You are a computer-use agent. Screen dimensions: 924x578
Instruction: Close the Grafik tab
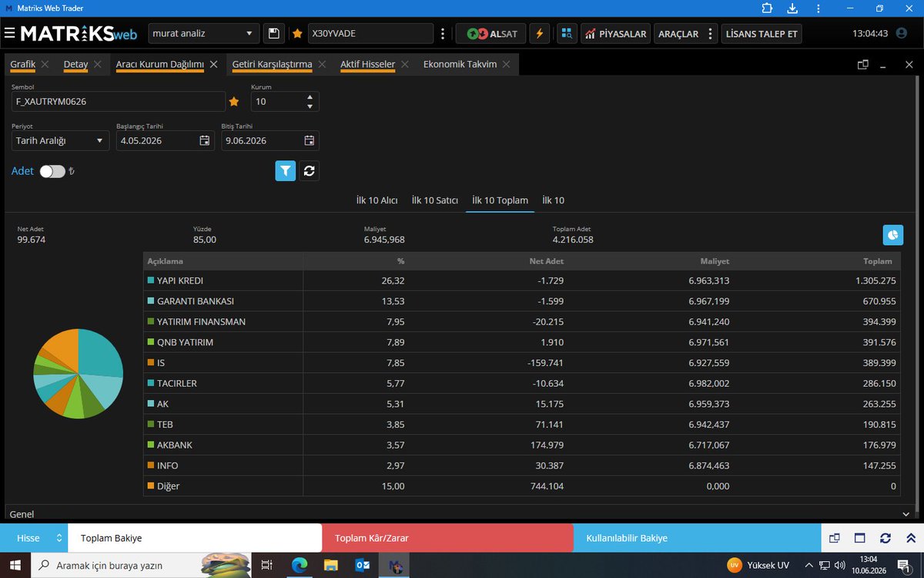45,65
